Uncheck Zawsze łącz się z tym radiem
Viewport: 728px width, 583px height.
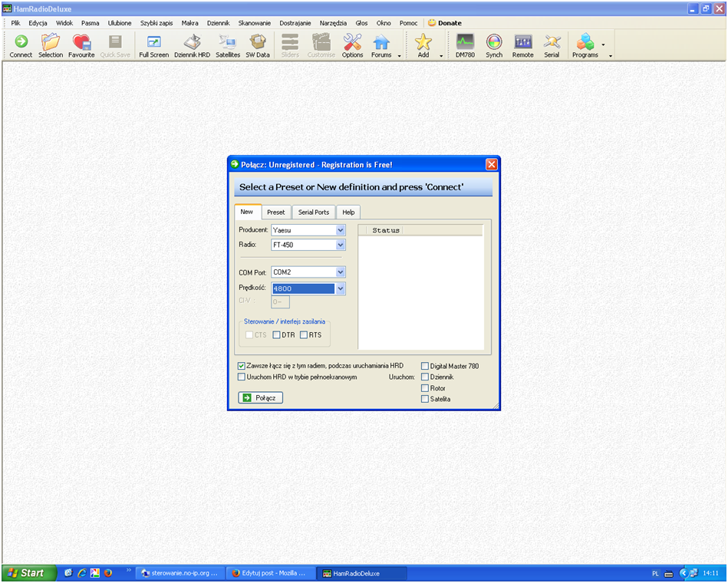[x=242, y=366]
